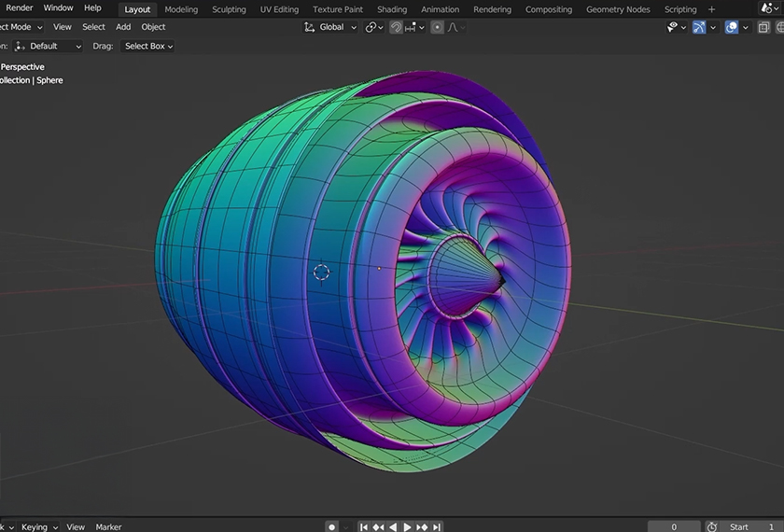Screen dimensions: 784x532
Task: Click the auto-keying record button
Action: coord(331,527)
